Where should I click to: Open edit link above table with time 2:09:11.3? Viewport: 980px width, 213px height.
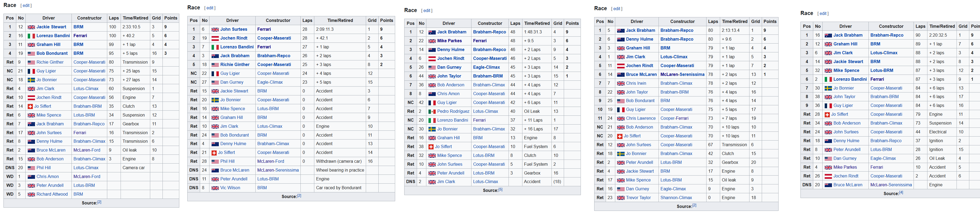pyautogui.click(x=210, y=8)
